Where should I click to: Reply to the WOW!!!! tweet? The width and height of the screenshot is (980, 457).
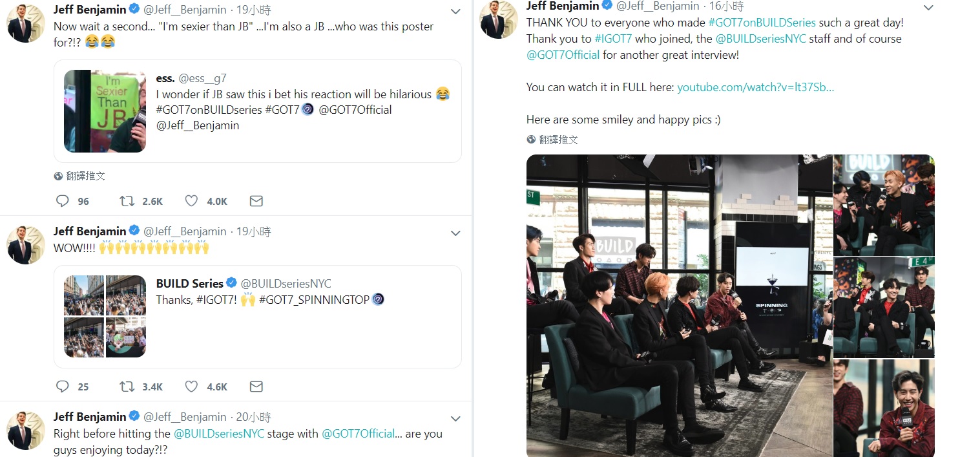[x=63, y=387]
